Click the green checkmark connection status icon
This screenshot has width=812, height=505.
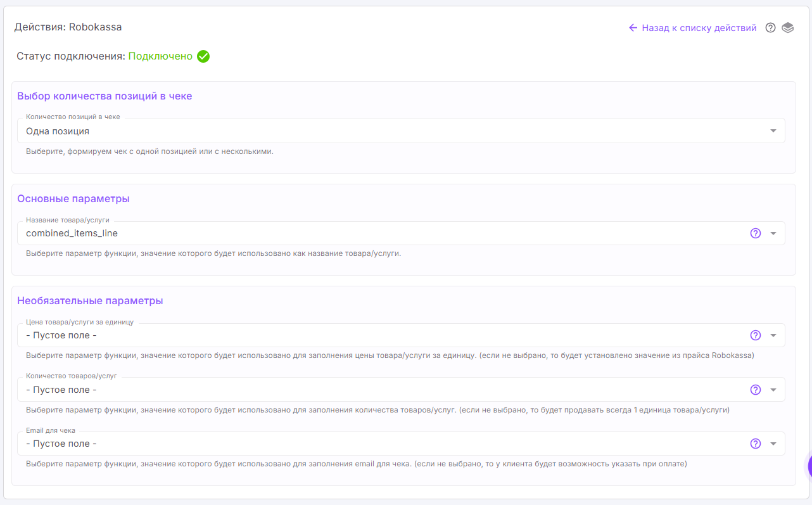(203, 56)
